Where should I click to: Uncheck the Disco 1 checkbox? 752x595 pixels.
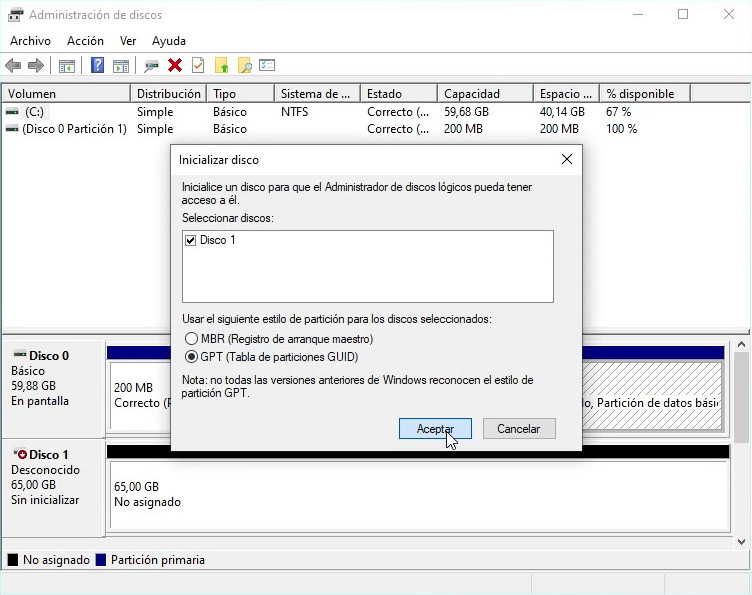(x=191, y=241)
